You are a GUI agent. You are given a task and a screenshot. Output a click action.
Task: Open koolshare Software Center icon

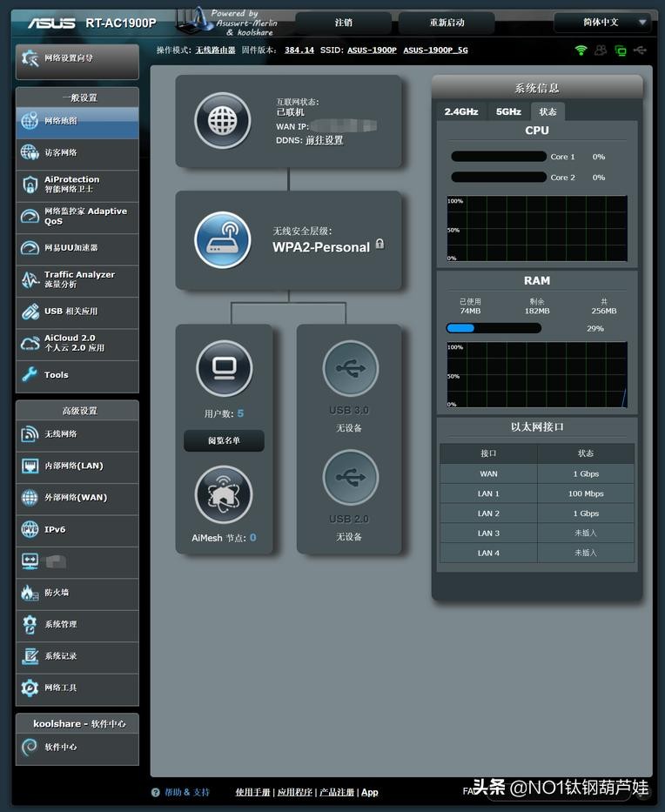point(30,747)
